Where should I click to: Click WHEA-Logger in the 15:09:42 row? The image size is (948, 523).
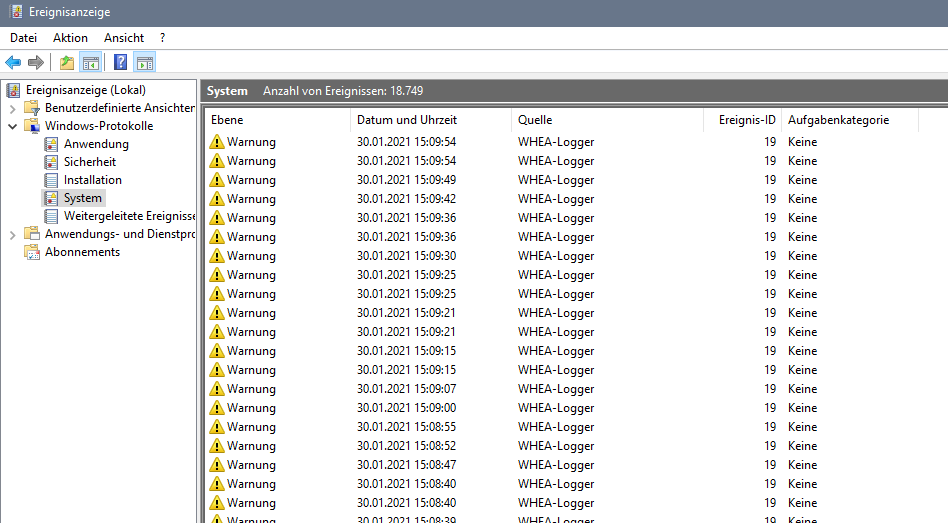click(556, 199)
